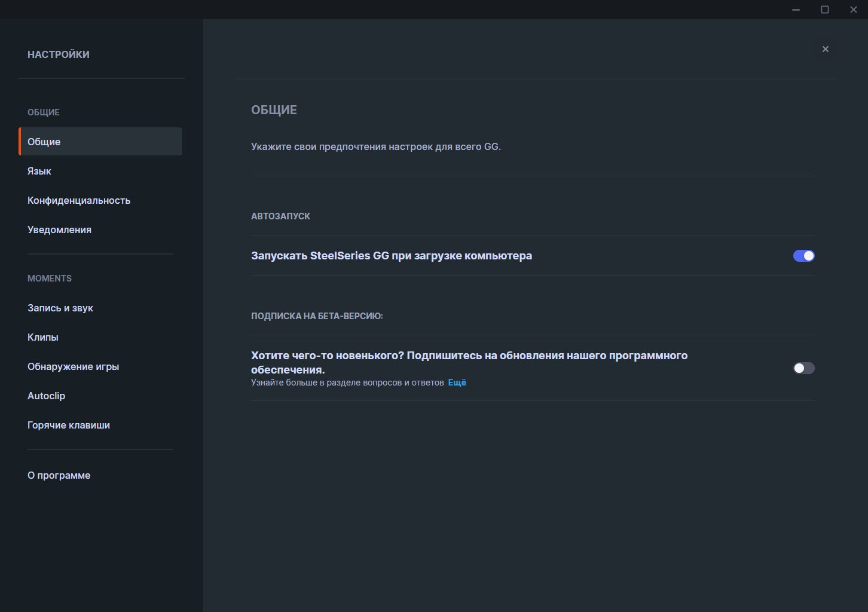Select the Клипы sidebar item
868x612 pixels.
click(x=43, y=337)
